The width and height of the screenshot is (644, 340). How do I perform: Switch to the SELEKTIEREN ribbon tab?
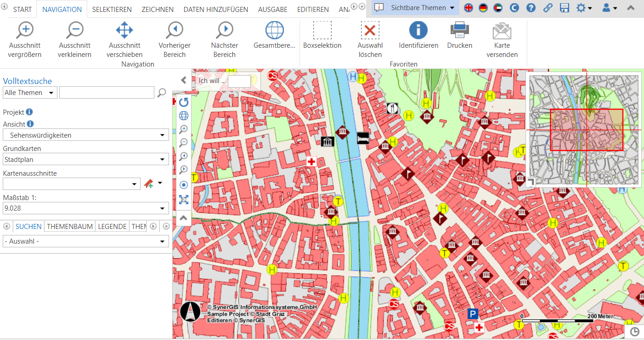point(111,9)
